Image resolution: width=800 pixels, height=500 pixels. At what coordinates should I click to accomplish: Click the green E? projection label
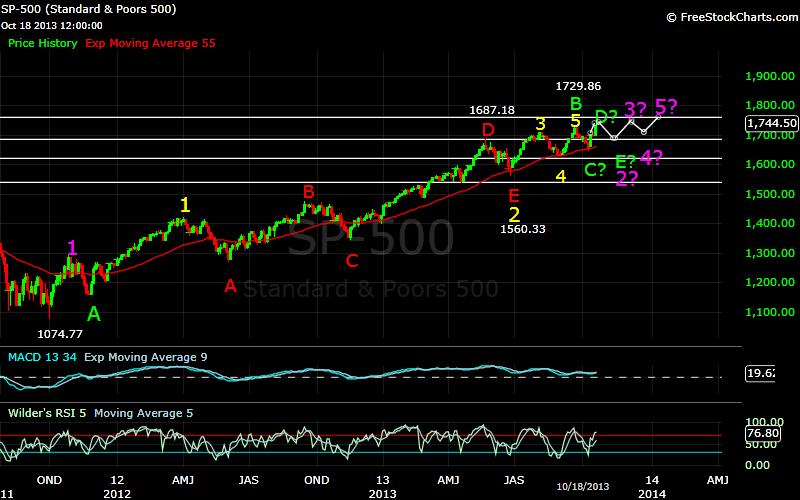(626, 162)
